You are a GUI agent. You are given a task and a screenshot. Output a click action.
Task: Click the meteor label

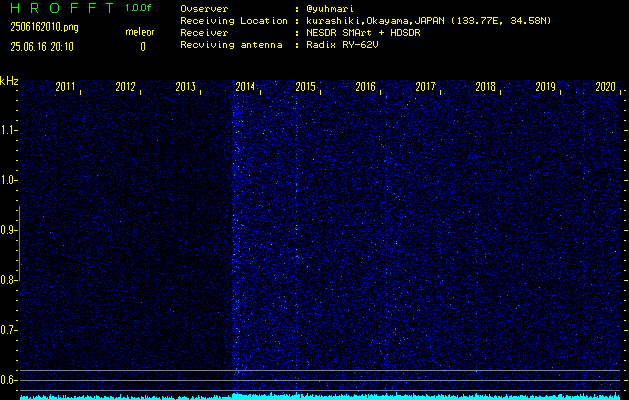pyautogui.click(x=140, y=32)
